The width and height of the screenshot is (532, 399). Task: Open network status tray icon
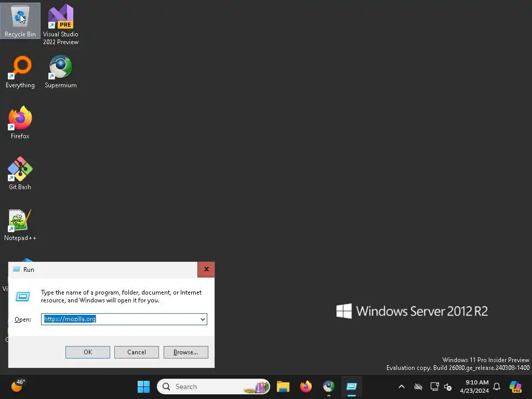point(434,387)
